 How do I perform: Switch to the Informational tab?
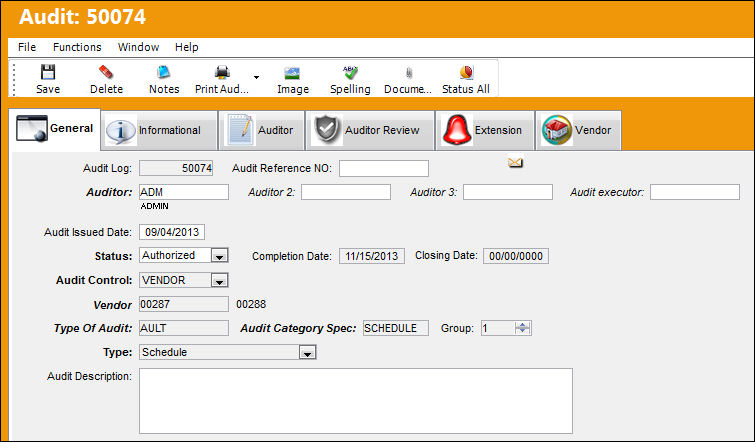tap(159, 130)
